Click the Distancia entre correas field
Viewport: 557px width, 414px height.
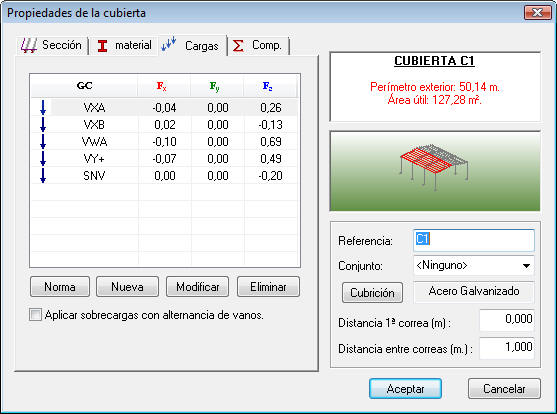507,348
